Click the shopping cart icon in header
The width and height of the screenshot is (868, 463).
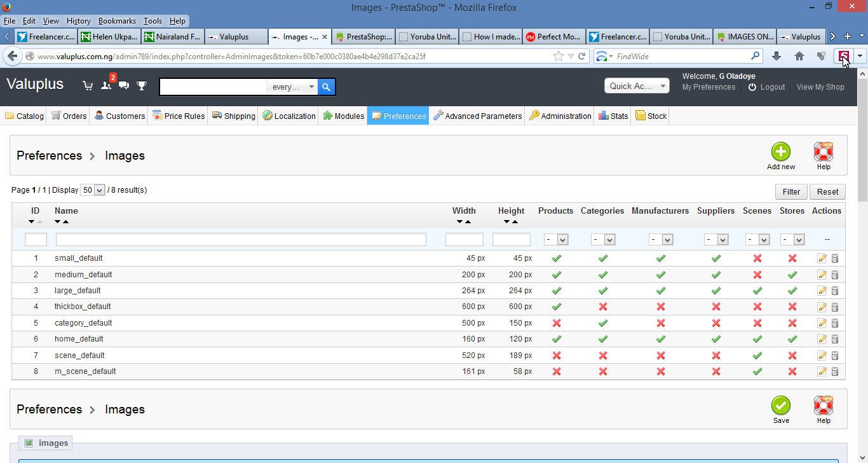(88, 86)
